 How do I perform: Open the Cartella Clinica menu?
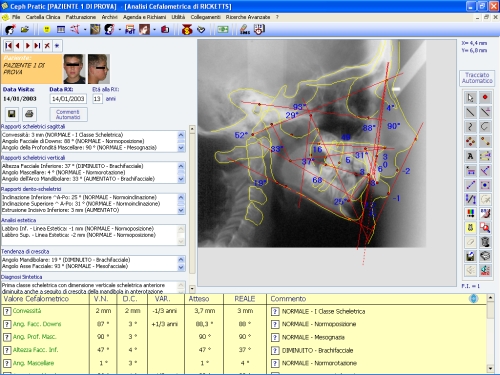(43, 17)
